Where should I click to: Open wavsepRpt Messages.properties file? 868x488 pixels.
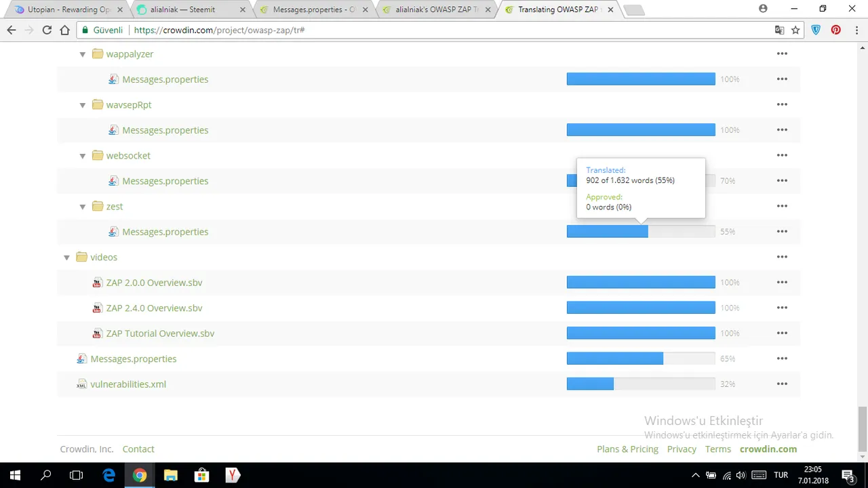(x=165, y=130)
